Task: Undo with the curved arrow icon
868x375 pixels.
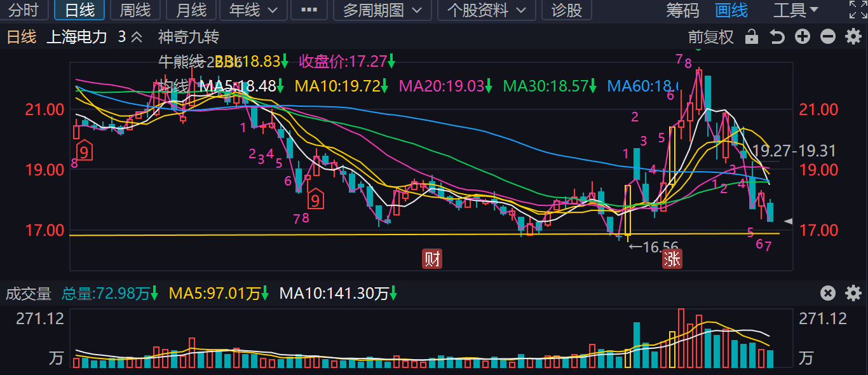Action: pos(777,37)
